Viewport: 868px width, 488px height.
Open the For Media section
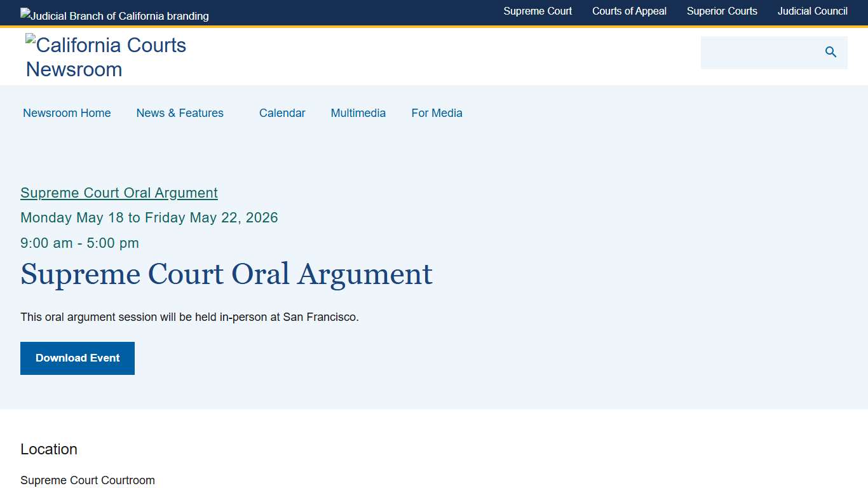click(437, 113)
